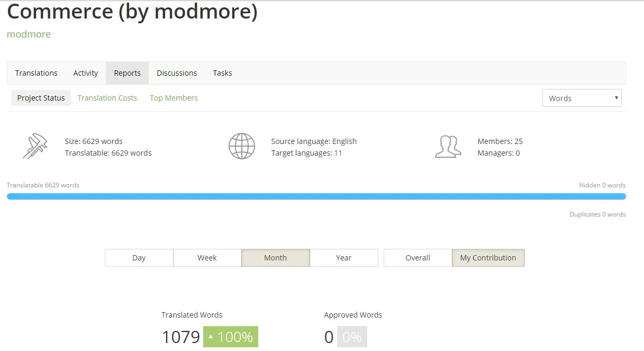Image resolution: width=644 pixels, height=351 pixels.
Task: Click 'Source language: English' text
Action: [x=314, y=141]
